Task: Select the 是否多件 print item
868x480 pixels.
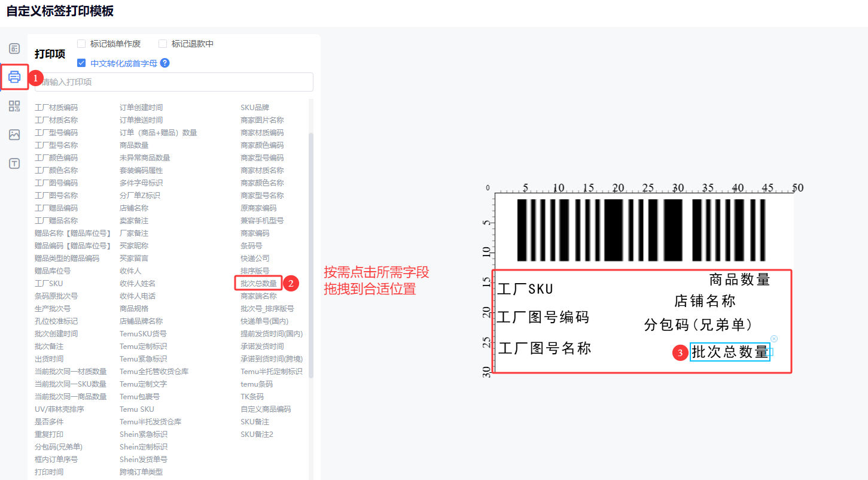Action: (49, 422)
